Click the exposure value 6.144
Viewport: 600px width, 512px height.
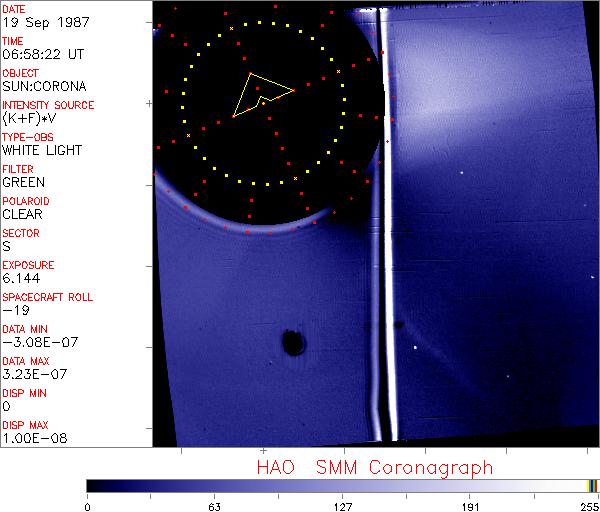[20, 278]
